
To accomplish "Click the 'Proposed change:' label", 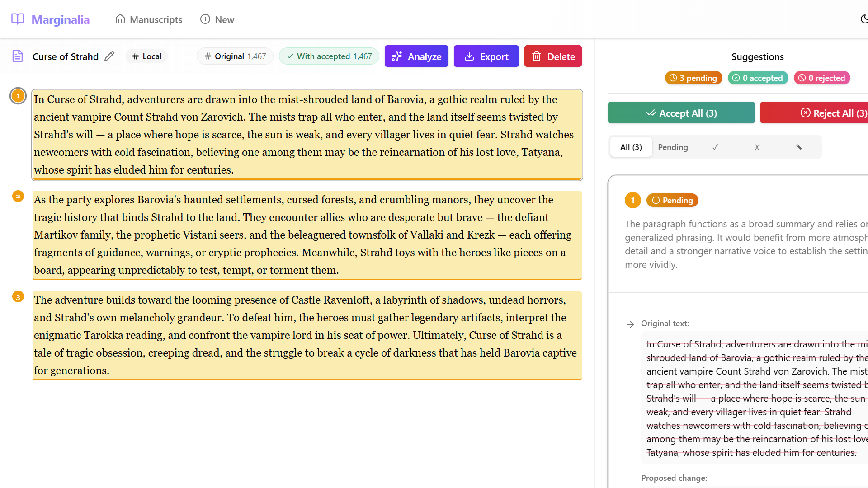I will click(674, 478).
